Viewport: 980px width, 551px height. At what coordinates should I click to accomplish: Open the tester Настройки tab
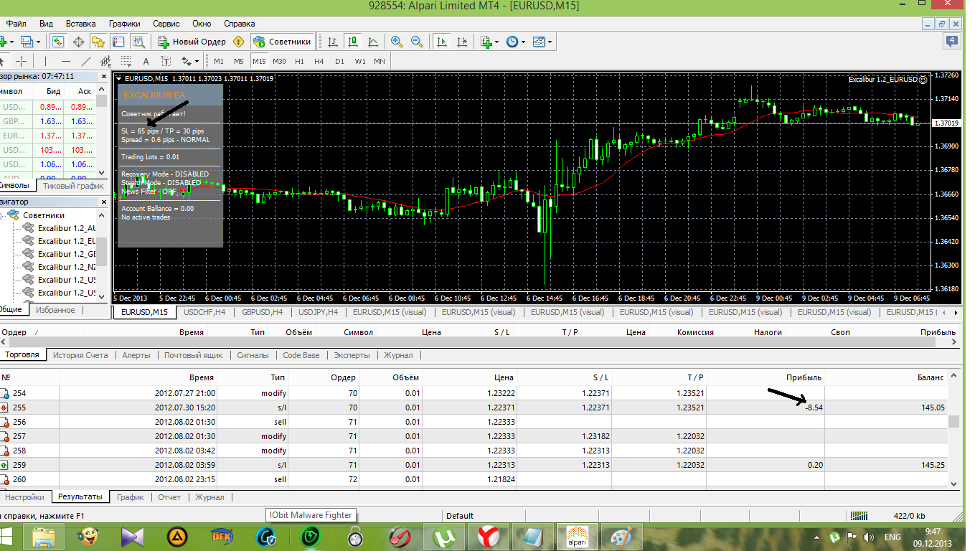(26, 497)
